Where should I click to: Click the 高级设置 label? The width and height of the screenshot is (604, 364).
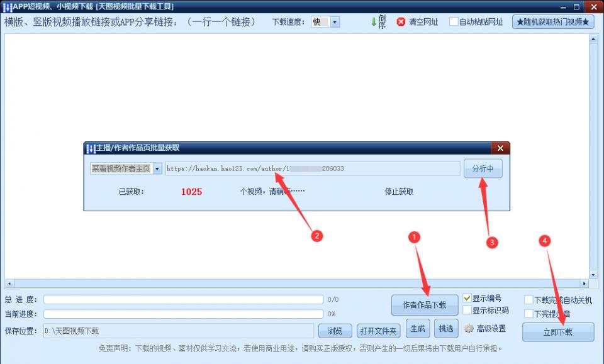pyautogui.click(x=491, y=329)
